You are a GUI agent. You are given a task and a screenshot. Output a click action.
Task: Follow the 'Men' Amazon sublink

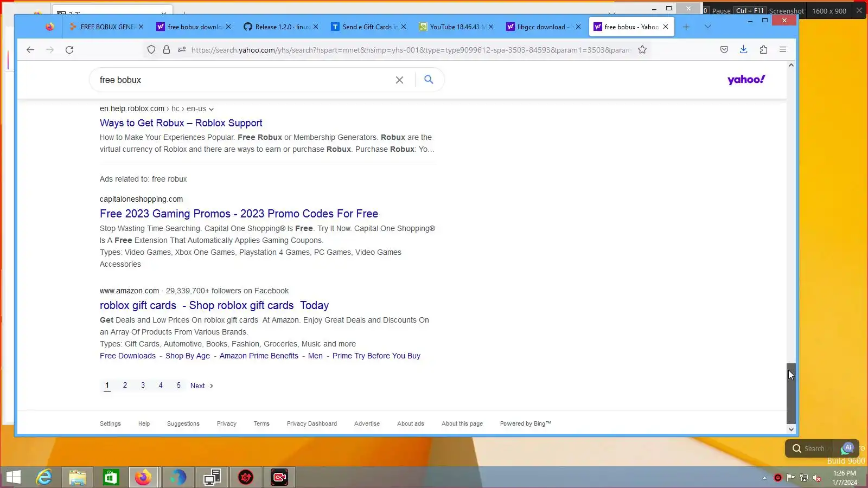315,356
